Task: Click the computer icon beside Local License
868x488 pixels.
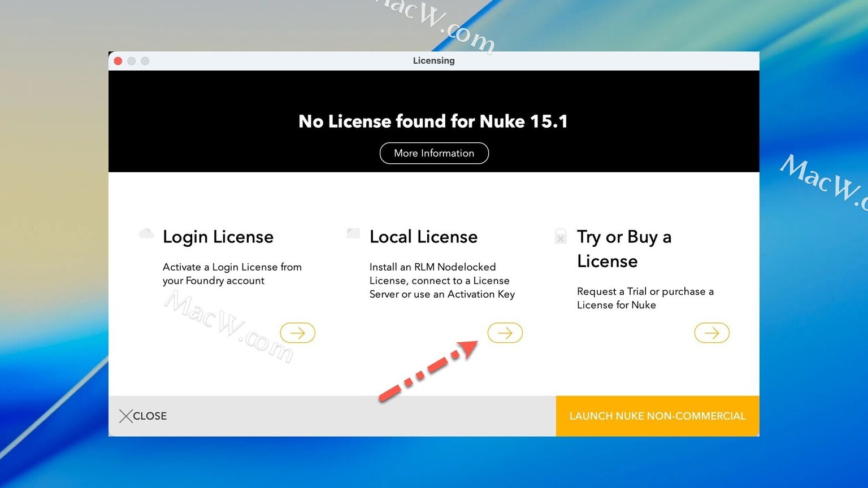Action: pos(353,233)
